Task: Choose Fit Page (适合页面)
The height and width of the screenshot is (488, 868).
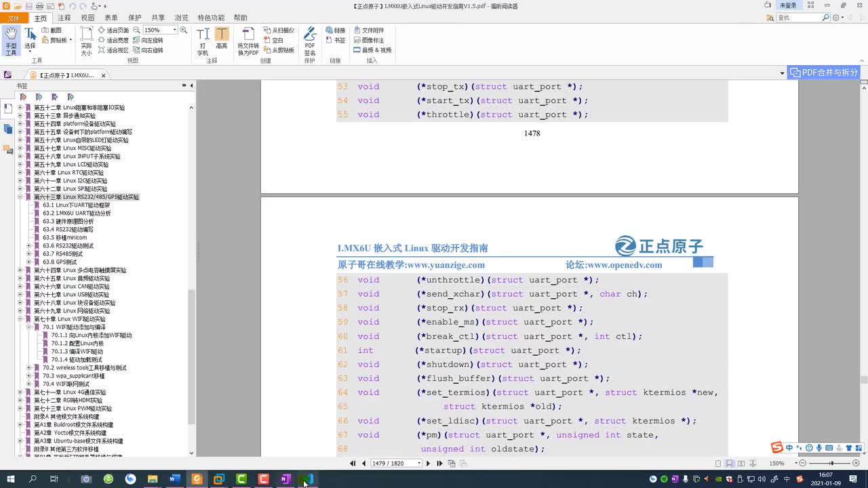Action: click(x=113, y=30)
